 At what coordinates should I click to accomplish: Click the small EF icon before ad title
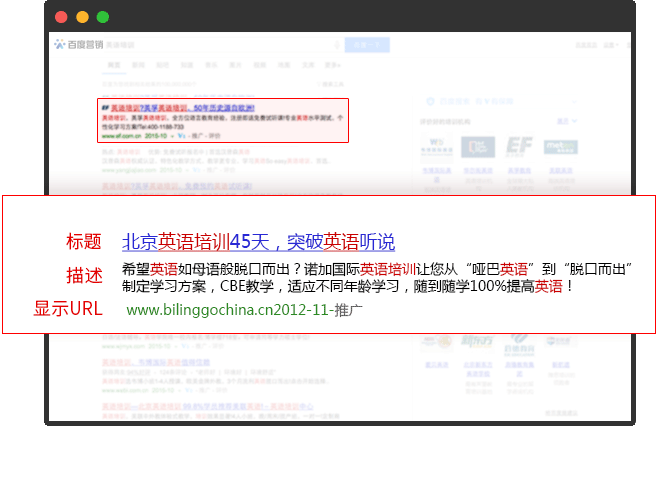pyautogui.click(x=104, y=106)
